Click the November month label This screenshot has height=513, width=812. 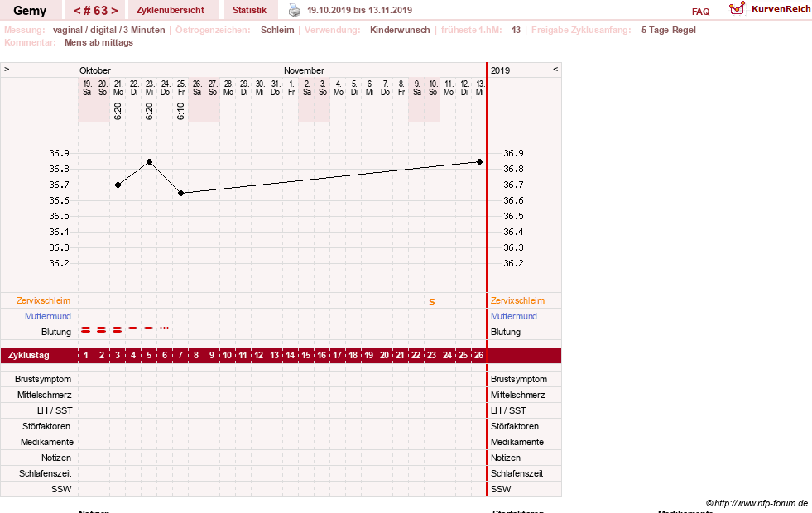pos(304,70)
